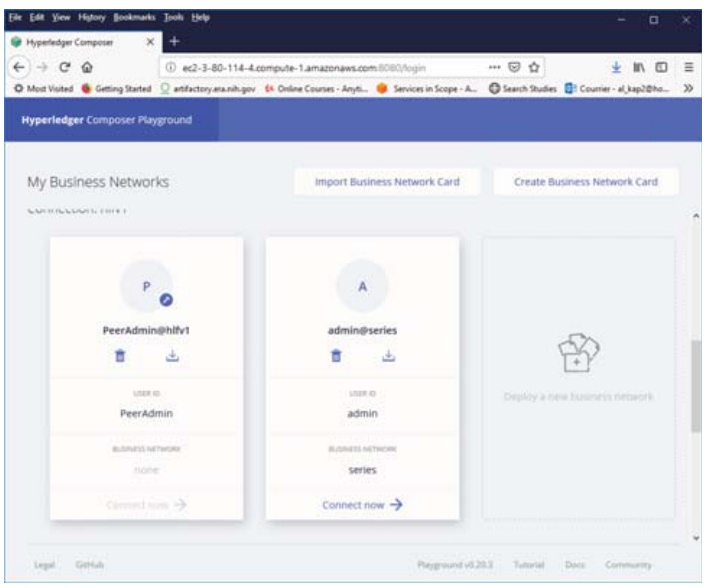Open the History menu

86,17
